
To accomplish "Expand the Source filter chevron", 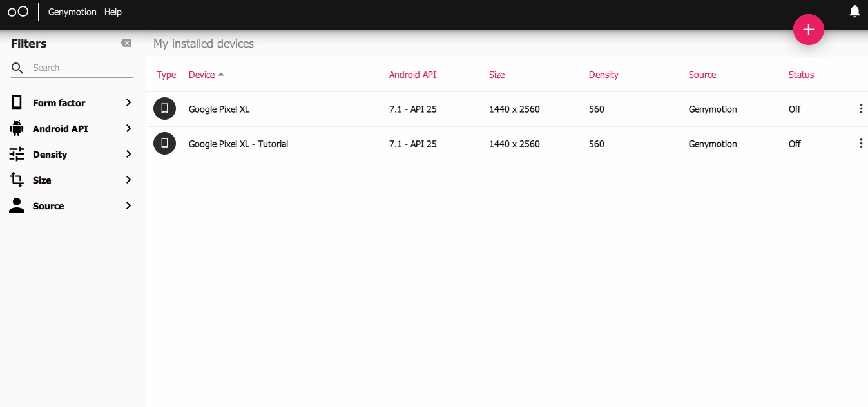I will tap(128, 205).
